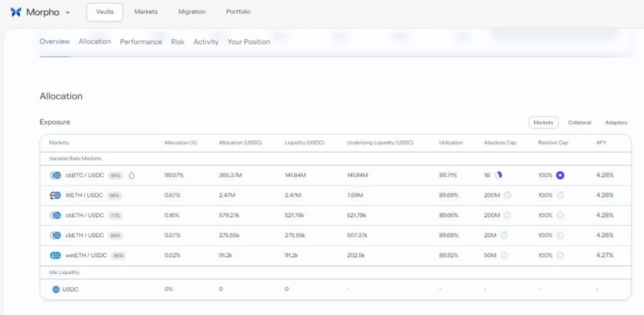Image resolution: width=644 pixels, height=315 pixels.
Task: Open the Portfolio page link
Action: pos(238,12)
